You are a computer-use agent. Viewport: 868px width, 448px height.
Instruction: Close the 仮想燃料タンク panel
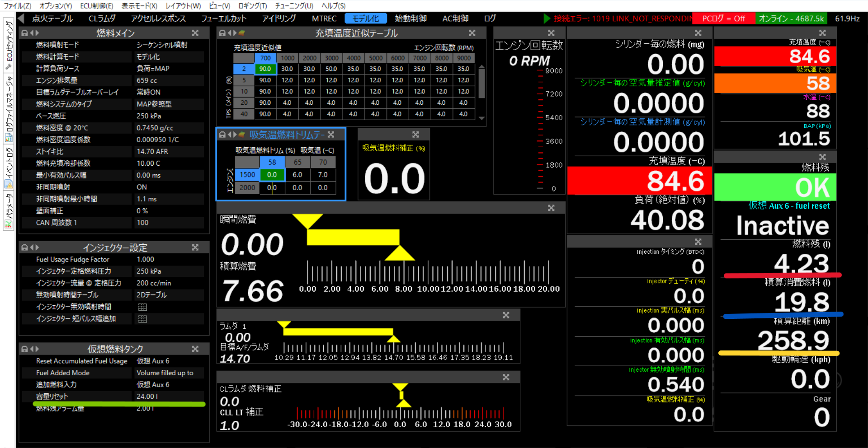[195, 349]
